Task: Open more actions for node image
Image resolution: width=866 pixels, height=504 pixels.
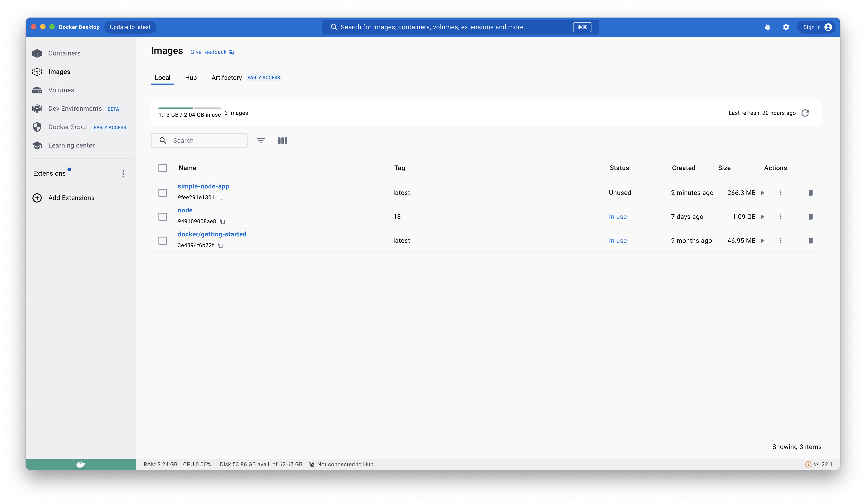Action: [781, 217]
